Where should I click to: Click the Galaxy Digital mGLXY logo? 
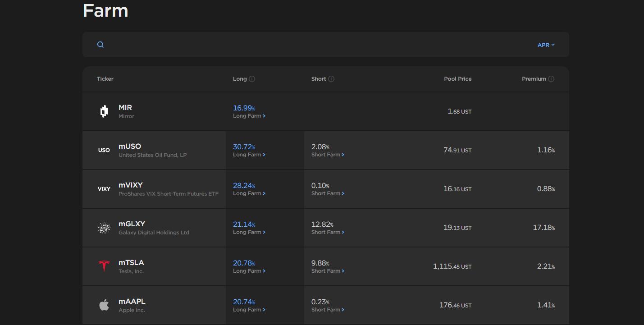tap(104, 228)
